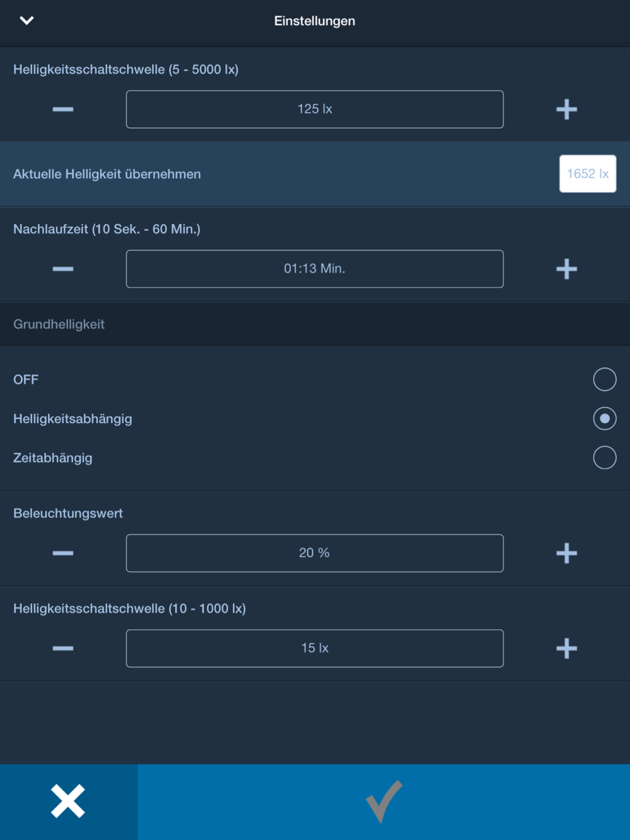630x840 pixels.
Task: Decrease the Nachlaufzeit run-on time
Action: click(63, 269)
